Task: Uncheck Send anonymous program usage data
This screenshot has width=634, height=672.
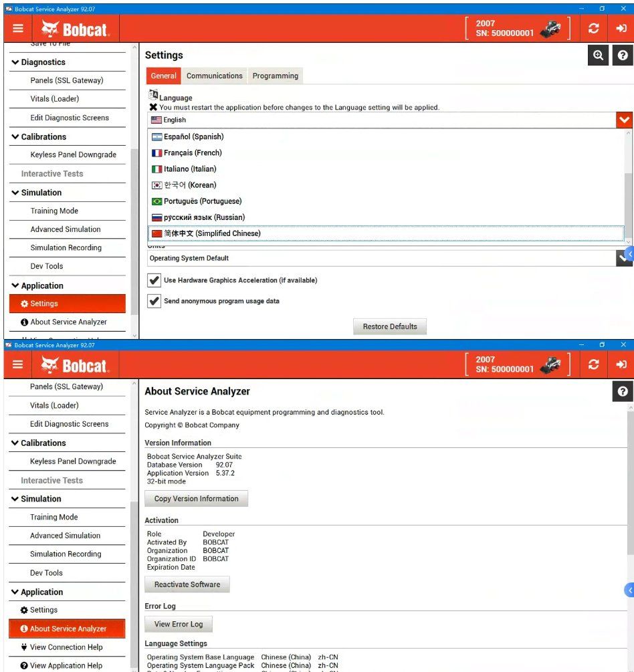Action: click(x=154, y=301)
